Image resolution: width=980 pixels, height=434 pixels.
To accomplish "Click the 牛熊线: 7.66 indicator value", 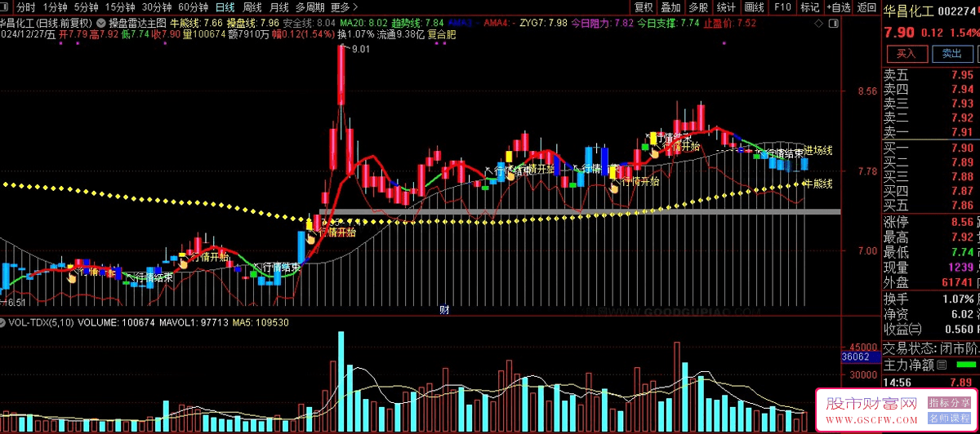I will (195, 23).
